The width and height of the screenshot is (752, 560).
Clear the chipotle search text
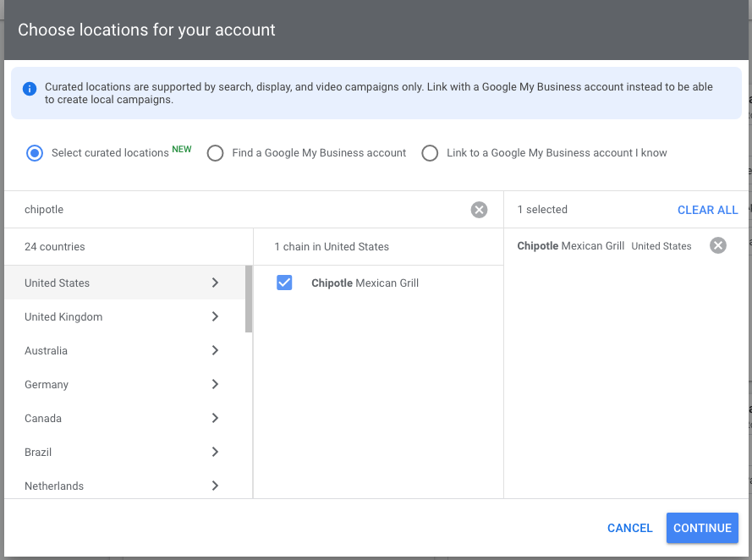(479, 210)
